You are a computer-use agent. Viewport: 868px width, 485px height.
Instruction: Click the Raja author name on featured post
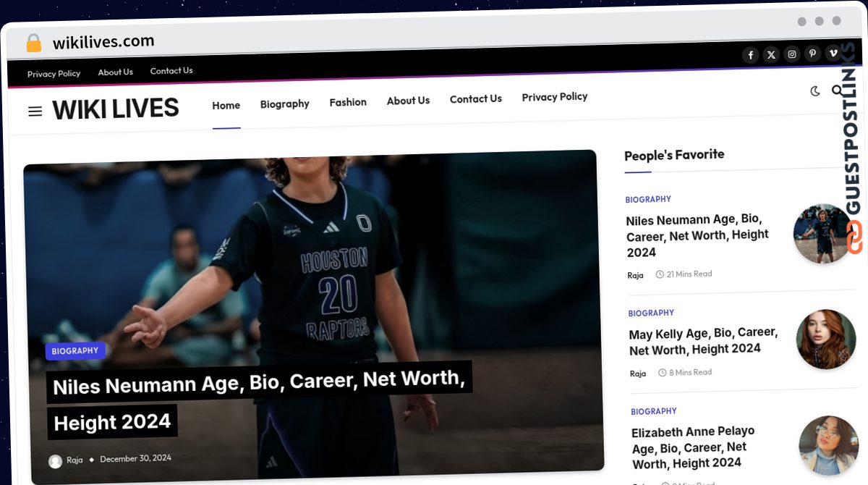[x=75, y=460]
